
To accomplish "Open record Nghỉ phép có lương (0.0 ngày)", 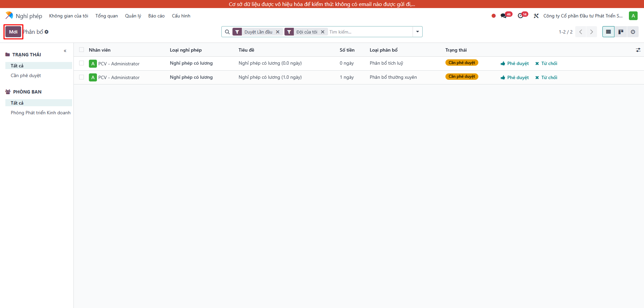I will [270, 63].
